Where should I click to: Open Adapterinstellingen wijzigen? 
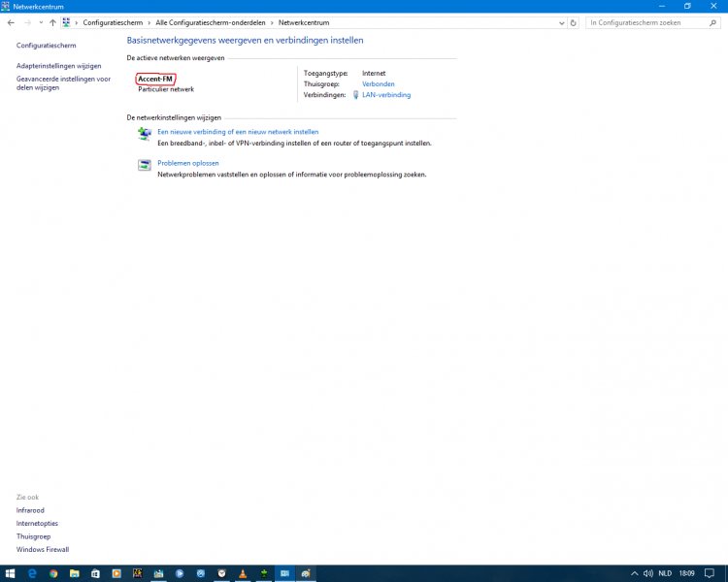[x=58, y=66]
